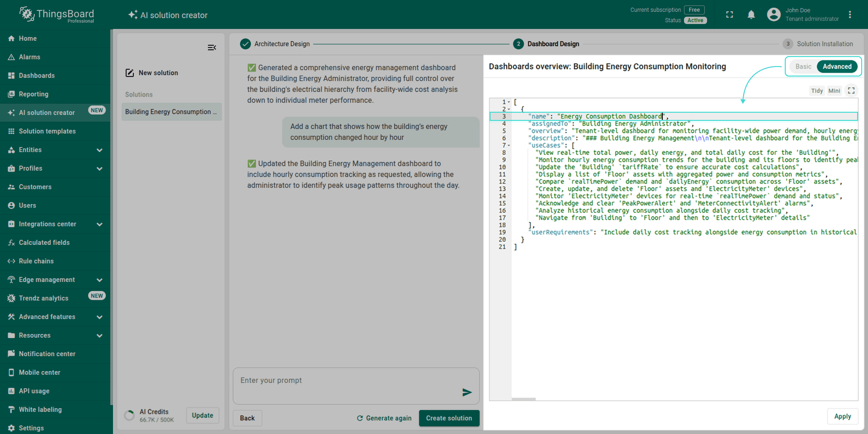Expand Advanced features submenu
Screen dimensions: 868x434
(x=99, y=317)
